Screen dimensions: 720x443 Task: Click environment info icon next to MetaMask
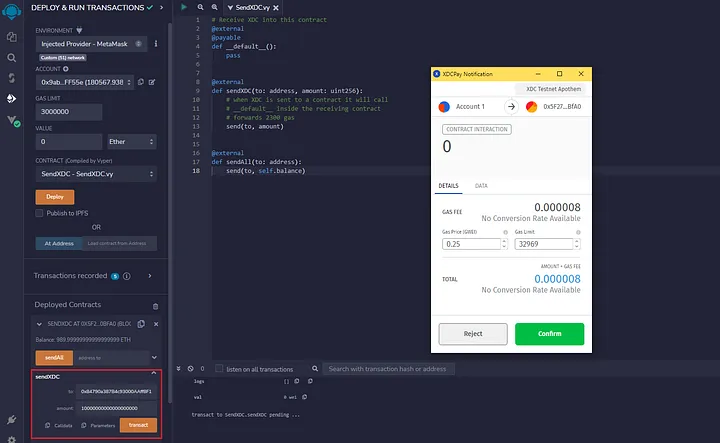(x=156, y=44)
